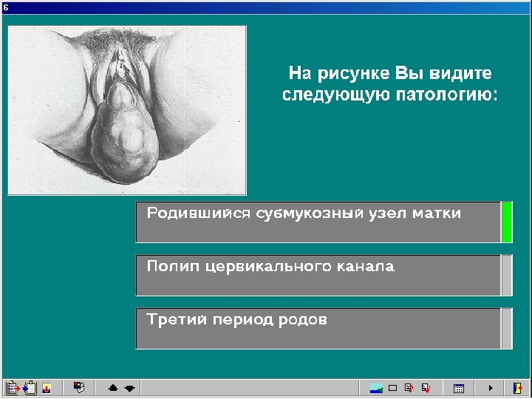Click the black up arrow in toolbar

point(112,388)
